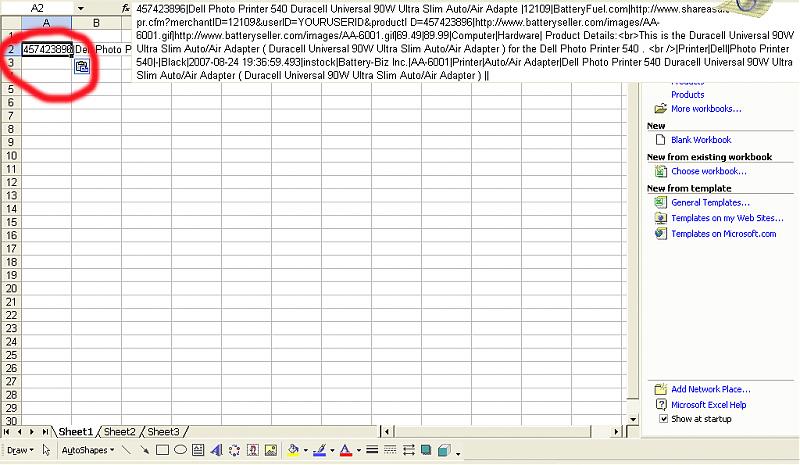Screen dimensions: 800x465
Task: Select the column B header
Action: (96, 22)
